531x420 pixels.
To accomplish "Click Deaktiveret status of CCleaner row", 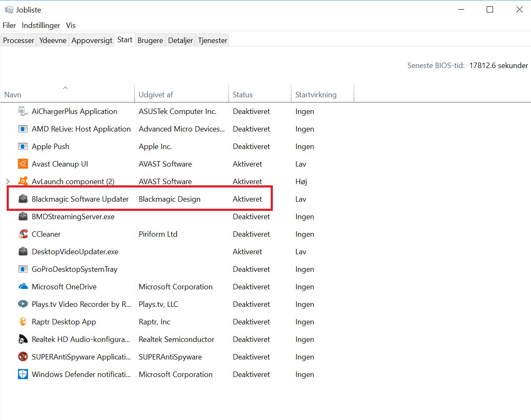I will point(252,234).
